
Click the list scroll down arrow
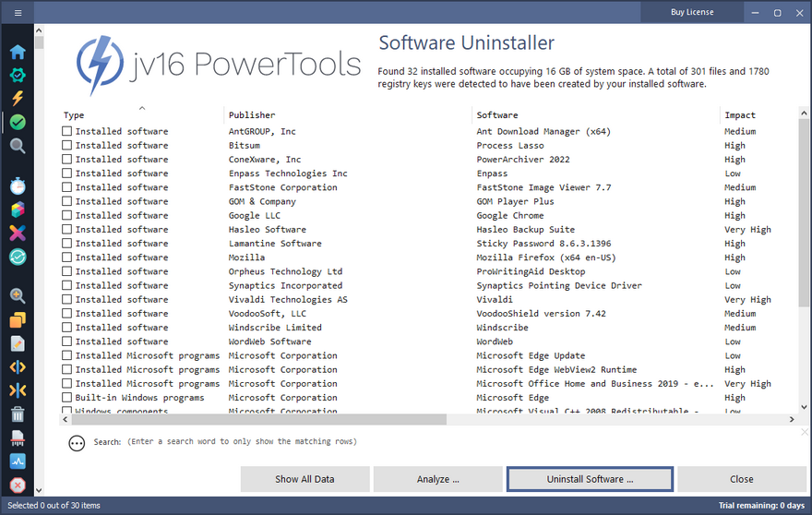804,407
